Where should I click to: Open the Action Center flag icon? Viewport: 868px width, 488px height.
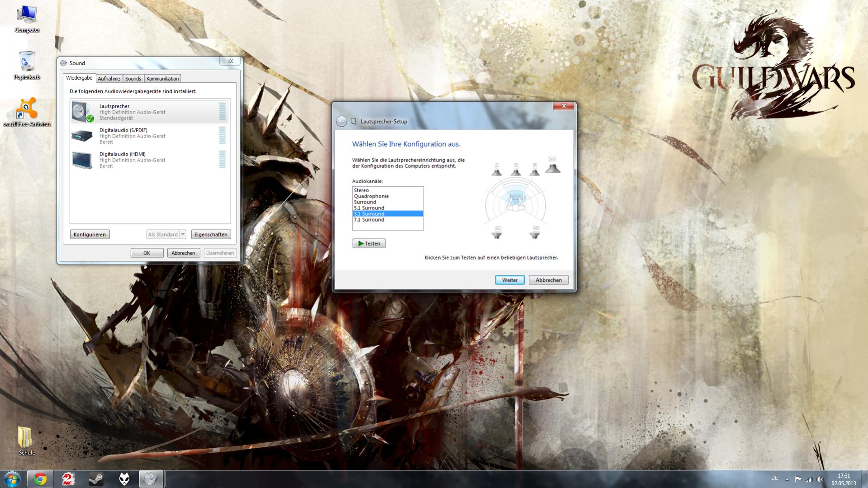tap(798, 479)
